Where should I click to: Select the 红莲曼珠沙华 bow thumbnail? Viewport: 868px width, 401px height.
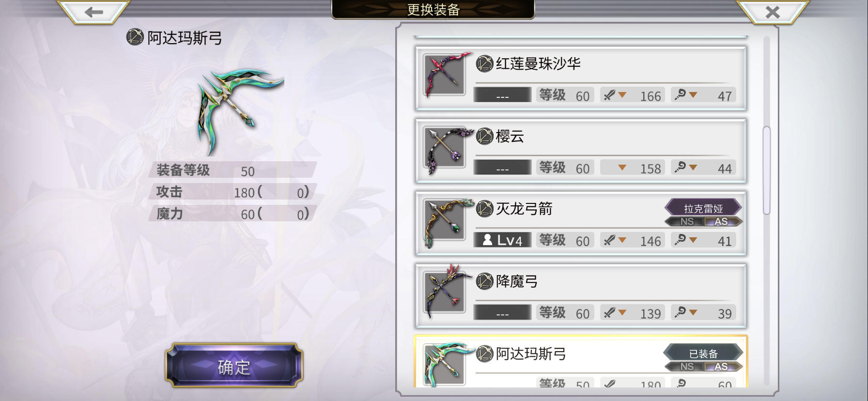pos(445,76)
